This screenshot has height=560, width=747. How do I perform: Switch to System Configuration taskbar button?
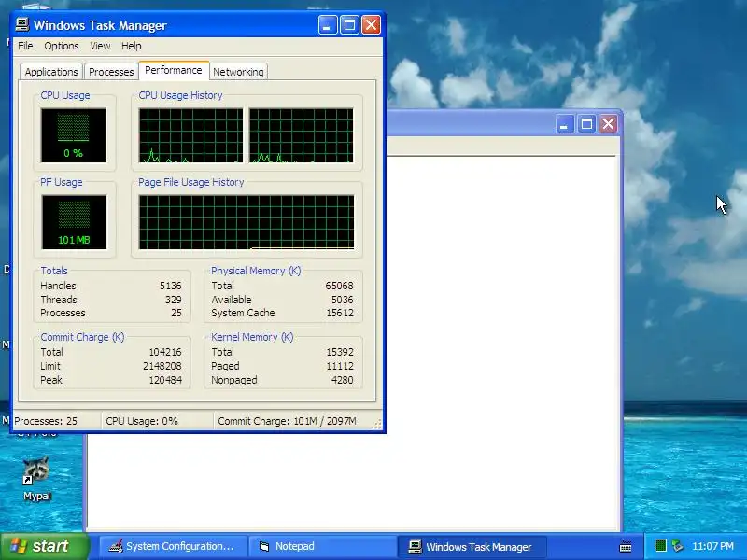click(x=173, y=547)
